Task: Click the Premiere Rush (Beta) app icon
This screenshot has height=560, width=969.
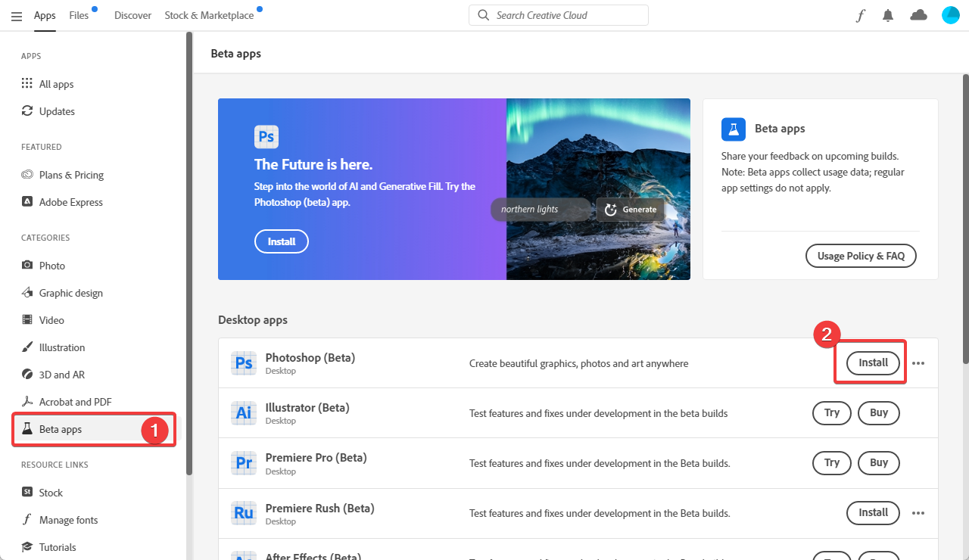Action: [244, 513]
